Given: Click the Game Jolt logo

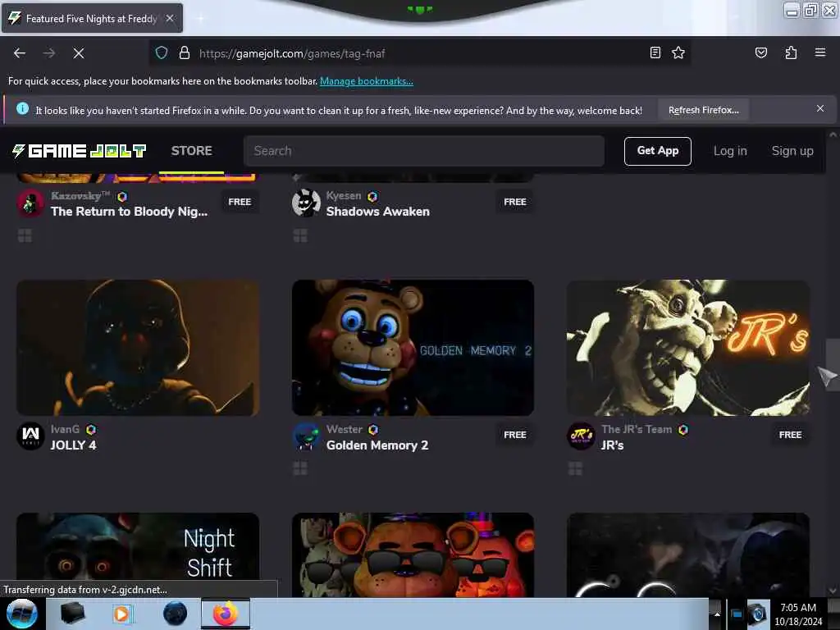Looking at the screenshot, I should 79,151.
